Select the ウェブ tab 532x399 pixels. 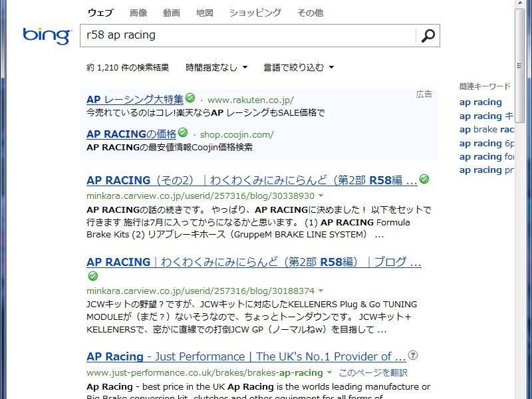100,13
